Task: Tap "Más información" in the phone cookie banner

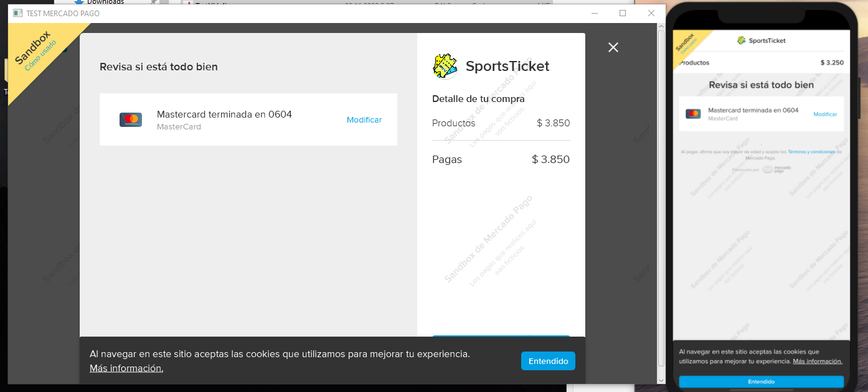Action: (x=817, y=362)
